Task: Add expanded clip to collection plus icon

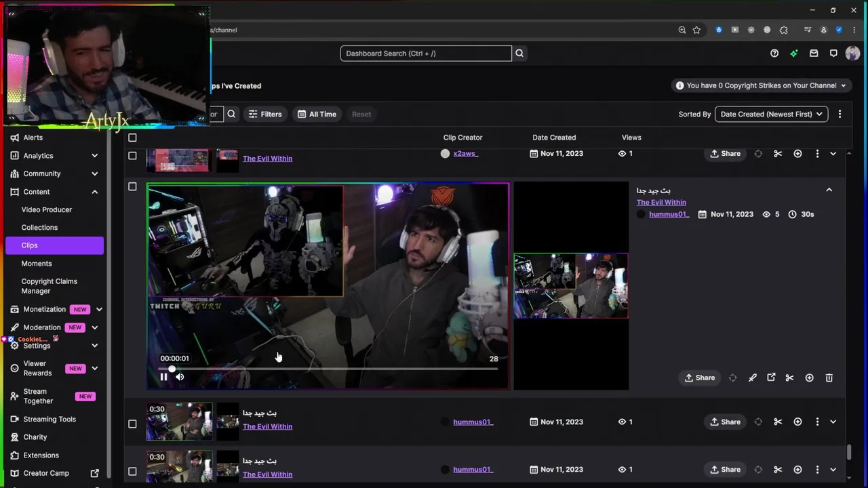Action: 809,378
